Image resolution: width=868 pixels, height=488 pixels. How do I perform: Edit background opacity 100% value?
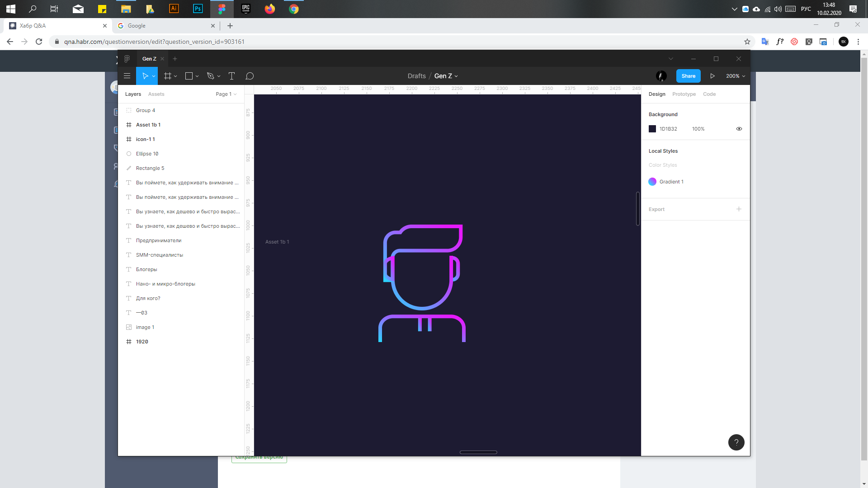(698, 129)
